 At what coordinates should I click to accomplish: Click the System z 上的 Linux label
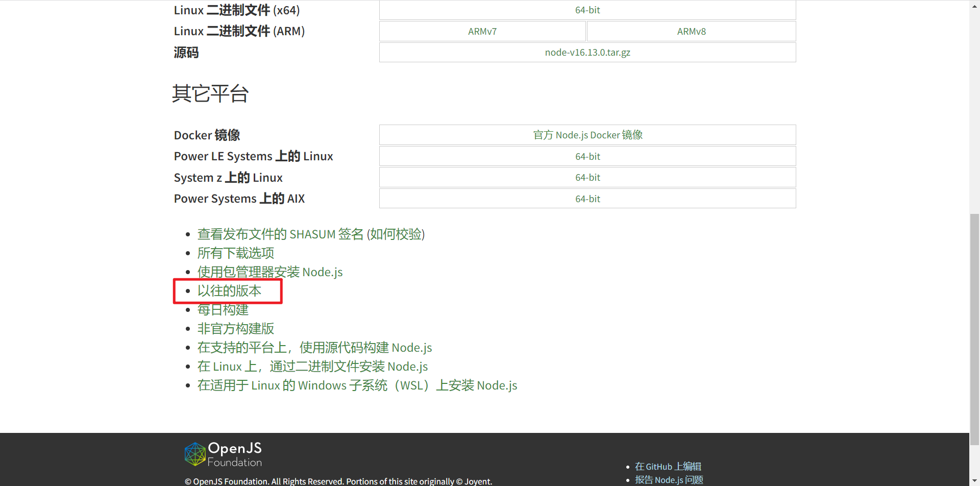[x=228, y=178]
